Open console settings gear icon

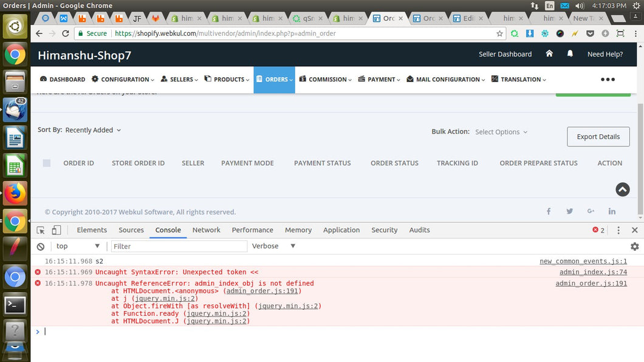pyautogui.click(x=634, y=247)
